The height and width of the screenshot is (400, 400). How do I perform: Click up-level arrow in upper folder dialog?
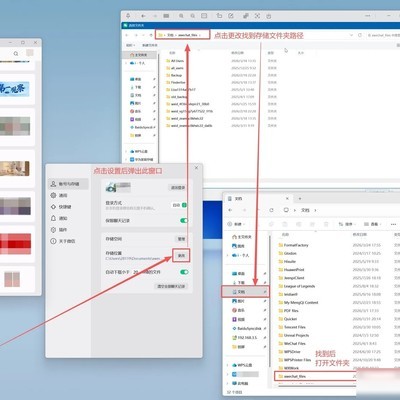pos(151,35)
